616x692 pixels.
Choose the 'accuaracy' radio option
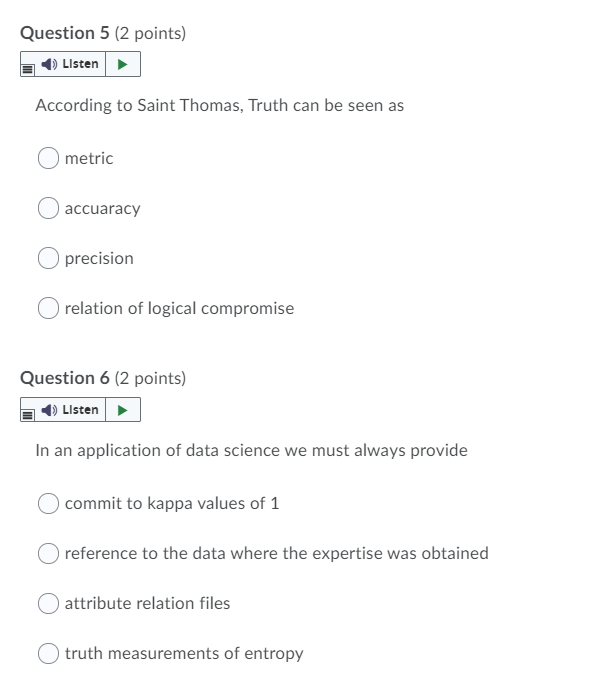pos(49,208)
